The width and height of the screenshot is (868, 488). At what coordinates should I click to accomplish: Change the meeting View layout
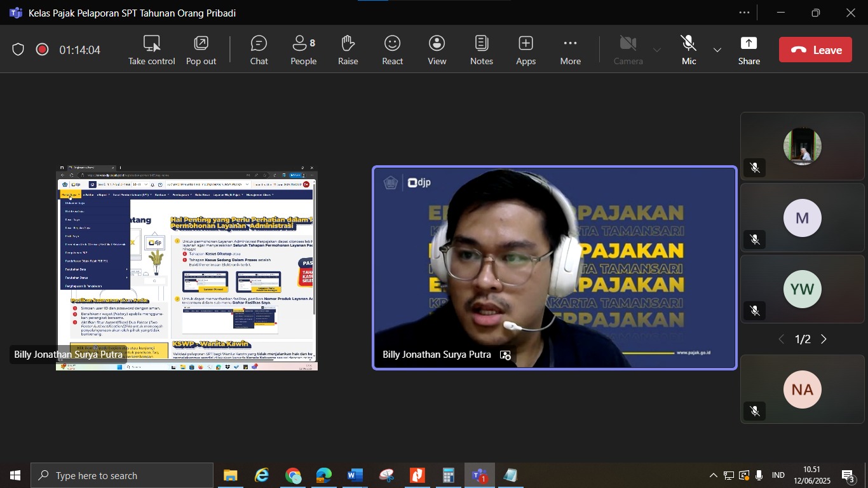tap(437, 50)
